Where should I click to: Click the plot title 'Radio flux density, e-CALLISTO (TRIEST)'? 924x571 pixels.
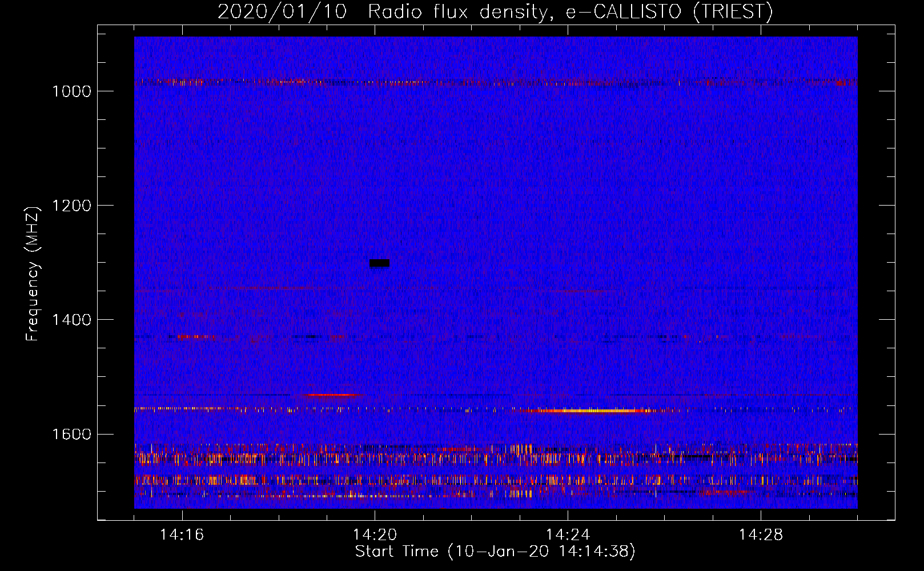pyautogui.click(x=570, y=12)
